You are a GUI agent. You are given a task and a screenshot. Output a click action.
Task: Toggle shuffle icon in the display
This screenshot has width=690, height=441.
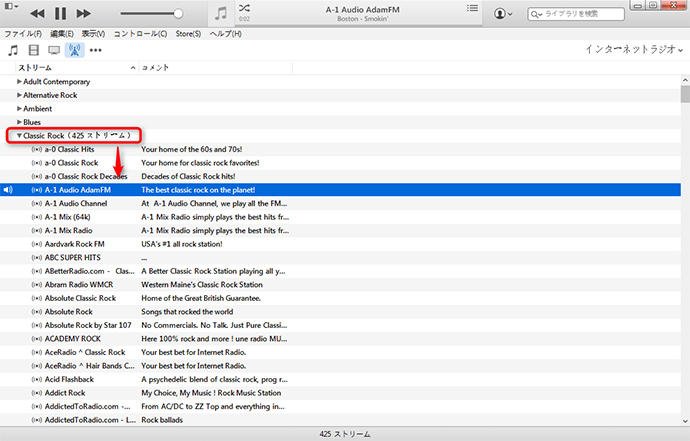coord(244,8)
